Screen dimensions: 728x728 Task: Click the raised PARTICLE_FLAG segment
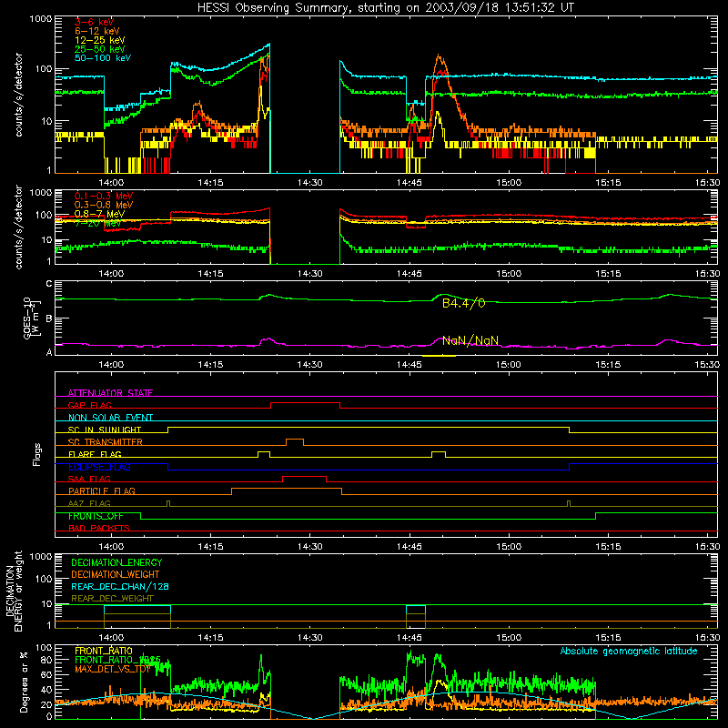[x=287, y=489]
